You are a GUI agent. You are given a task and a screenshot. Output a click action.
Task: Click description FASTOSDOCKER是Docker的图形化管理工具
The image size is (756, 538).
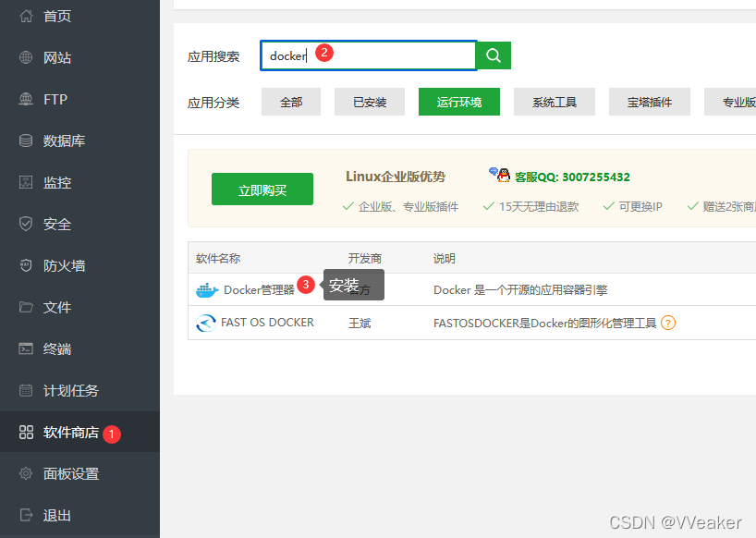click(x=545, y=323)
